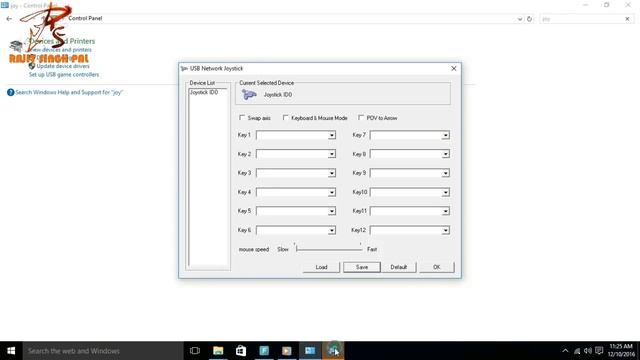Open the Key11 dropdown
Screen dimensions: 640x360
[x=446, y=211]
